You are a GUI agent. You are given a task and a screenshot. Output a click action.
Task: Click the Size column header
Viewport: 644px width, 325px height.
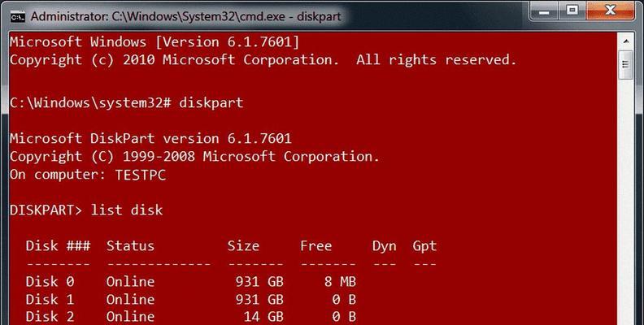(x=243, y=246)
